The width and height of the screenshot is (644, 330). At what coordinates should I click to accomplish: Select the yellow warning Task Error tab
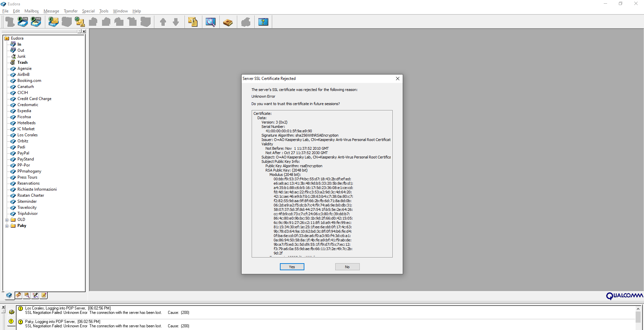(11, 322)
